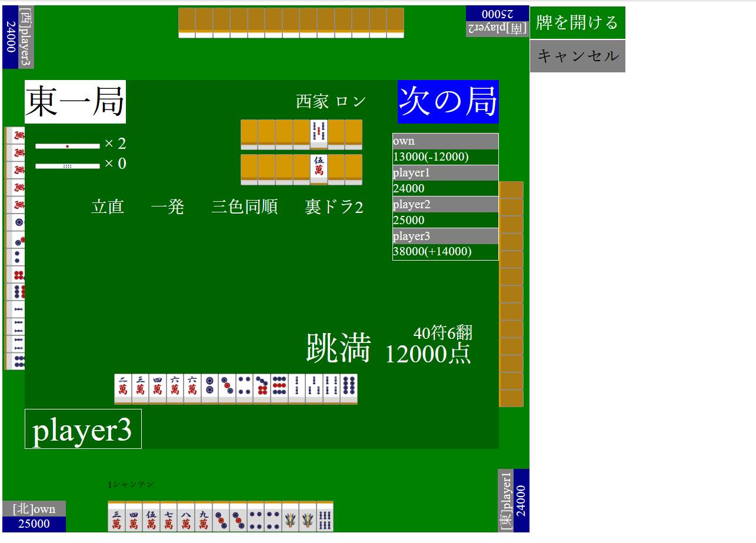Click the 40符6翻 text
This screenshot has height=543, width=756.
coord(443,333)
